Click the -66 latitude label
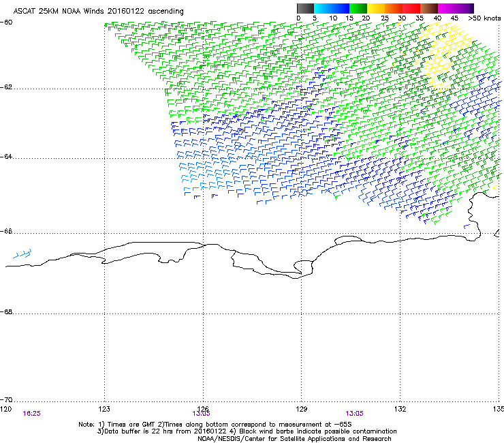 (6, 232)
